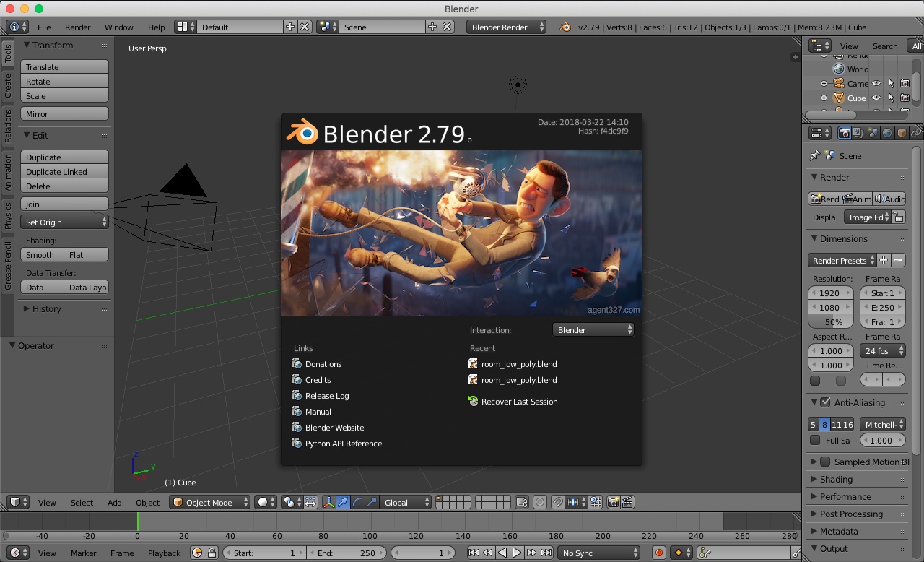
Task: Switch to the Physics tool shelf tab
Action: (x=8, y=215)
